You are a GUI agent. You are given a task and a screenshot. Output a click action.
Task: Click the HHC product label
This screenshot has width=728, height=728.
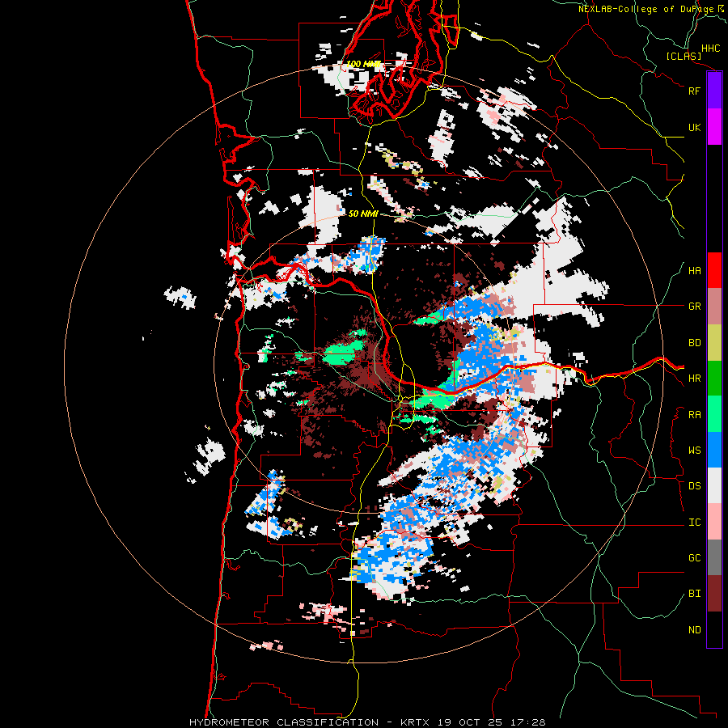click(710, 49)
